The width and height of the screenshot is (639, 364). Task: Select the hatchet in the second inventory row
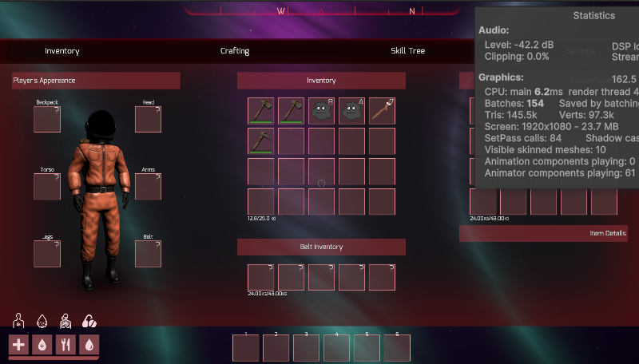[261, 140]
